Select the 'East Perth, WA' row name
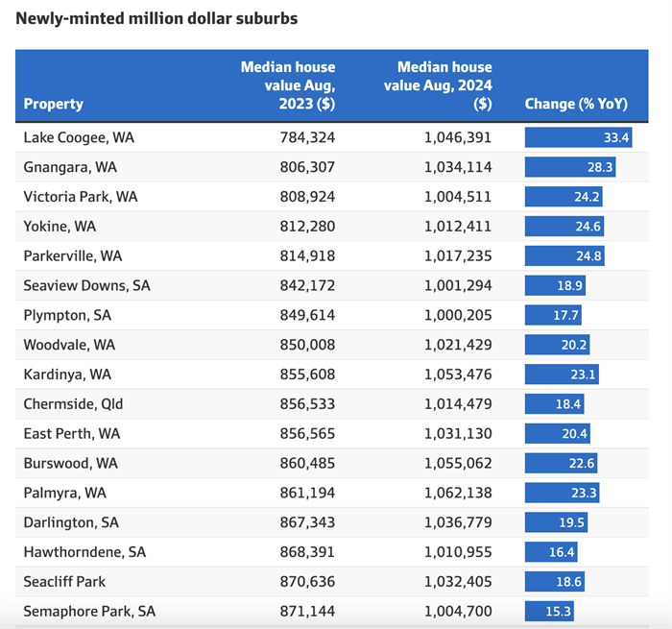This screenshot has height=629, width=672. [72, 433]
